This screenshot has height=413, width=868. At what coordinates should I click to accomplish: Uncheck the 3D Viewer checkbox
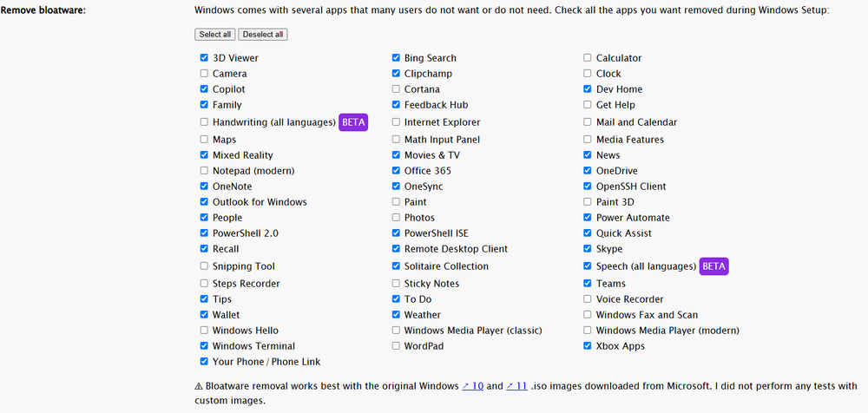204,57
